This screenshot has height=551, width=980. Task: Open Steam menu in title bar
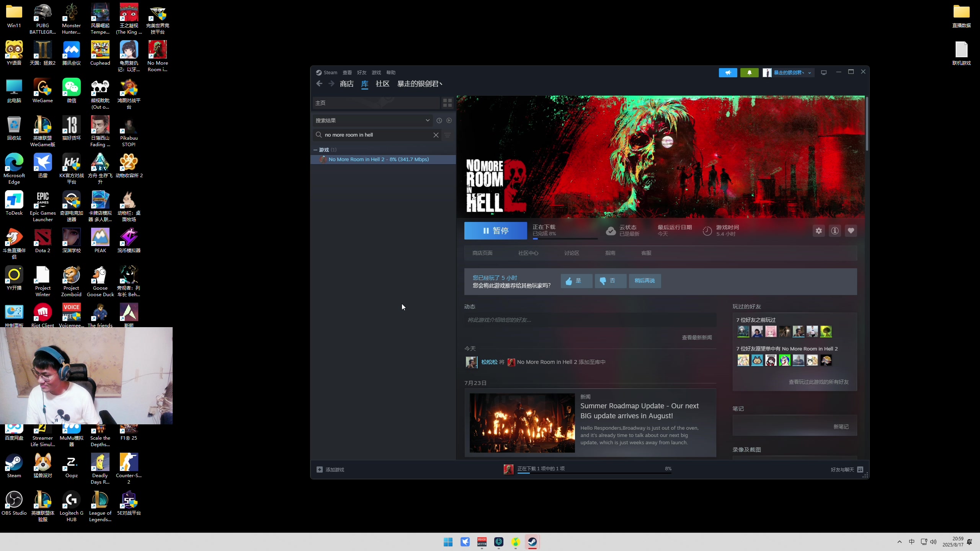pyautogui.click(x=327, y=73)
